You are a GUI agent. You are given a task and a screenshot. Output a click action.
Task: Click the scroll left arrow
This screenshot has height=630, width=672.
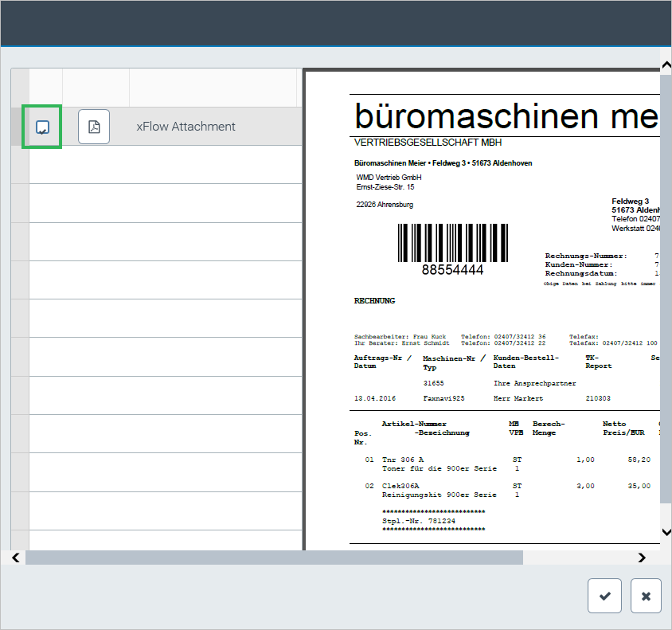[17, 558]
